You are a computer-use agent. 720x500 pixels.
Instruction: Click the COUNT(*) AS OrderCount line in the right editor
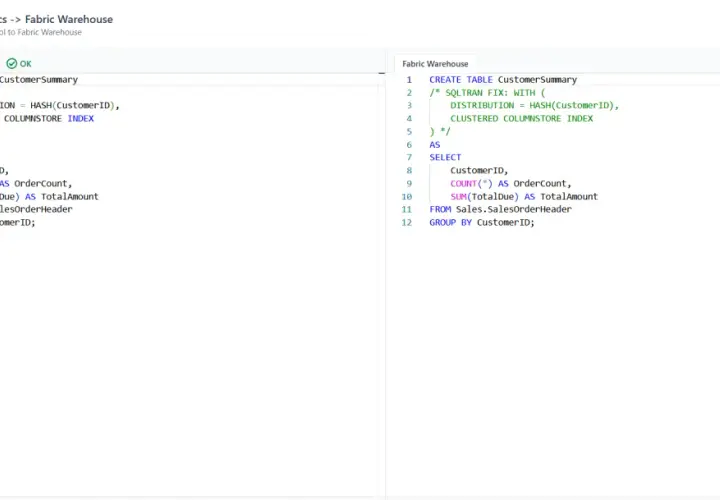511,184
